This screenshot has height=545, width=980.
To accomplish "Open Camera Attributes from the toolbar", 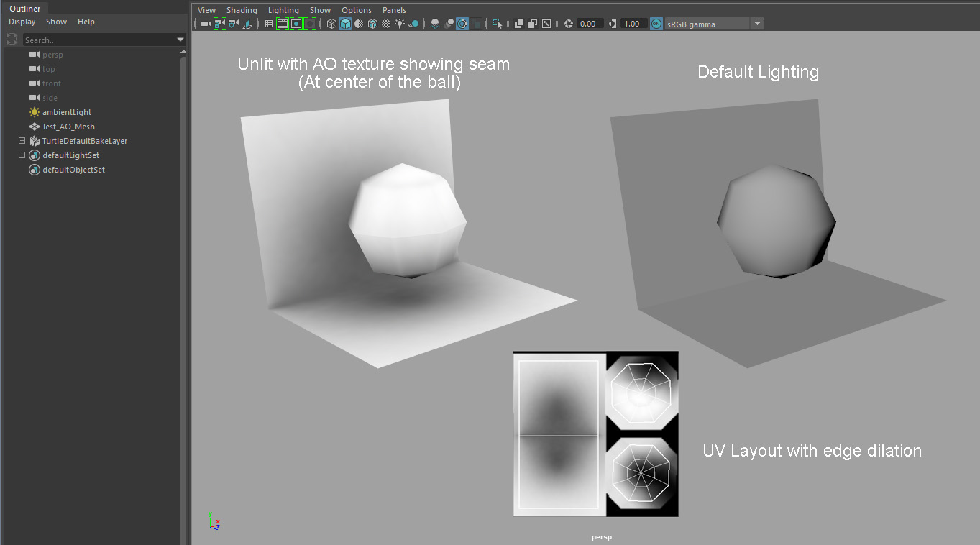I will coord(233,24).
